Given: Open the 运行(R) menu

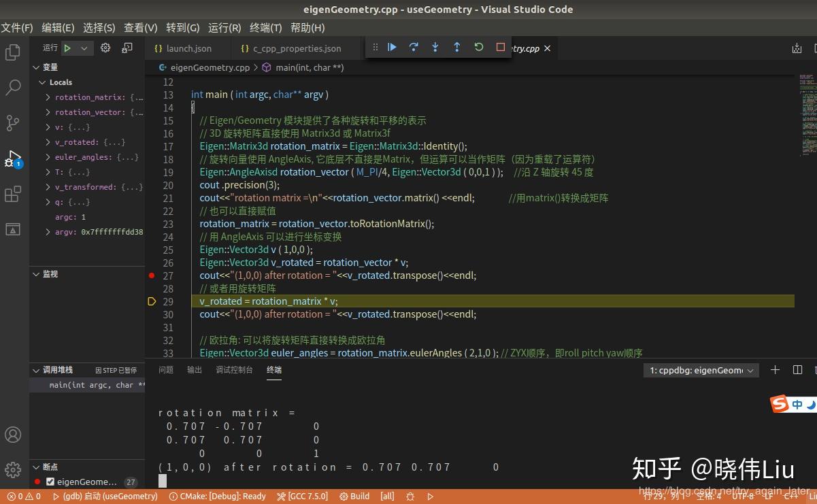Looking at the screenshot, I should (x=223, y=28).
